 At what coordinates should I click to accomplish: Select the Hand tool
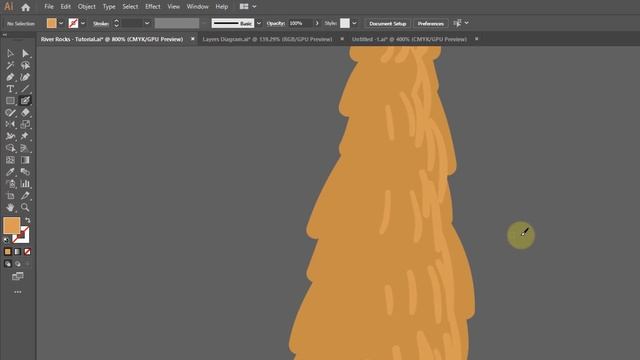[10, 207]
